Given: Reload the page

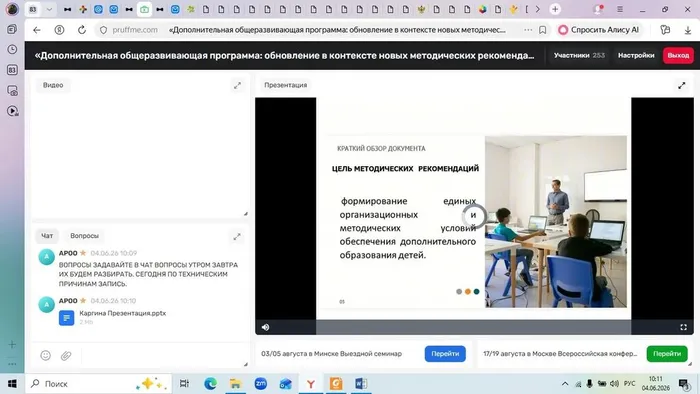Looking at the screenshot, I should click(82, 30).
